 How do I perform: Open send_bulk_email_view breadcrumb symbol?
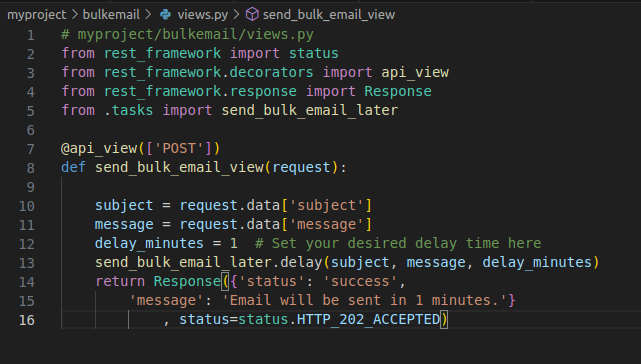pos(329,15)
